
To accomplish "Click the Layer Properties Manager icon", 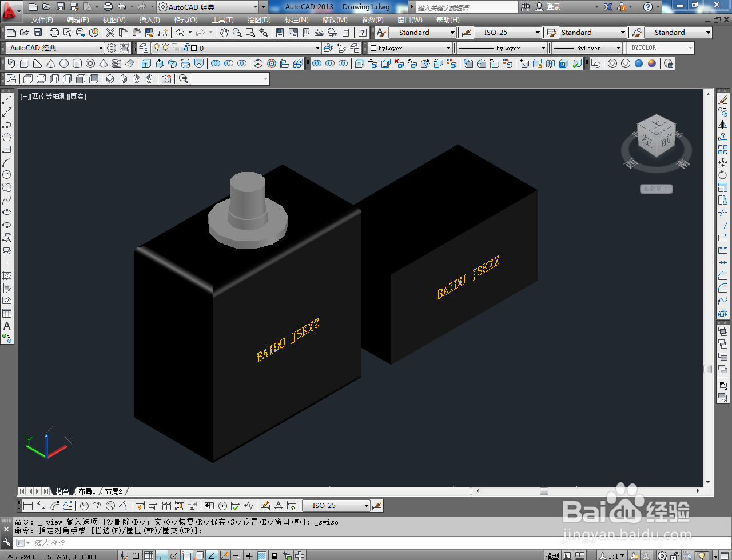I will click(x=144, y=48).
